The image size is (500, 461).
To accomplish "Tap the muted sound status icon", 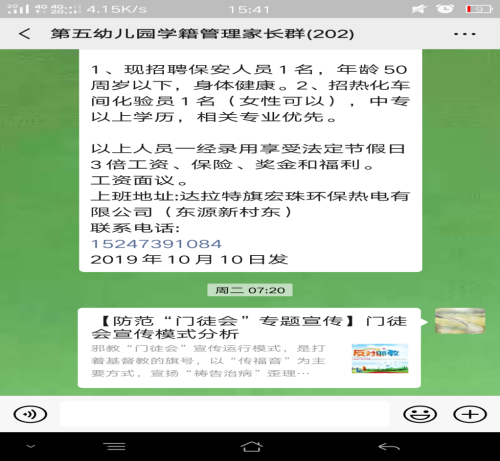I will pos(419,9).
